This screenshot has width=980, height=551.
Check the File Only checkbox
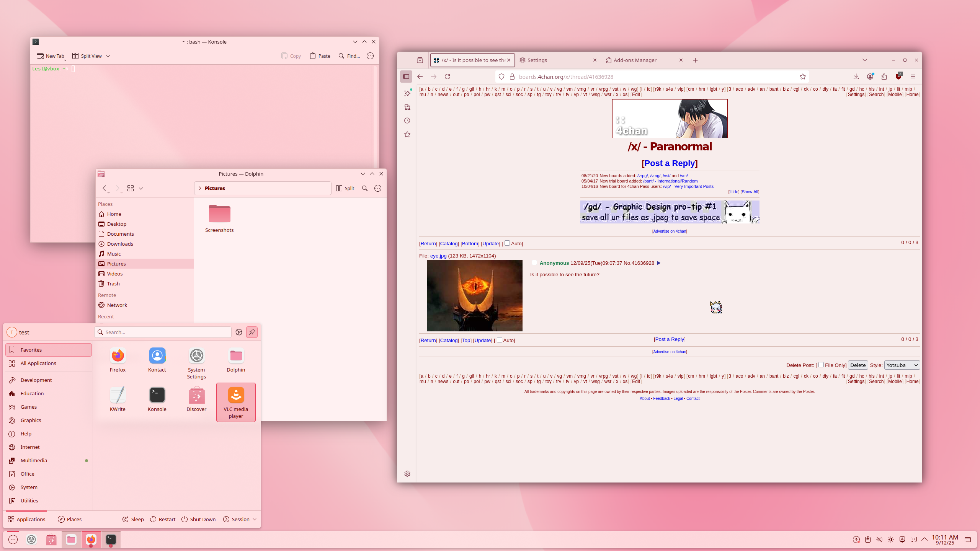[x=821, y=365]
